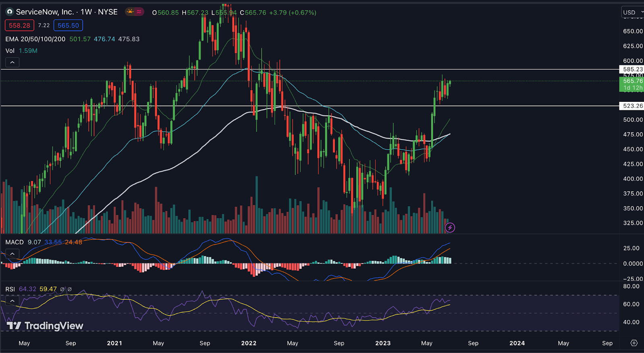644x353 pixels.
Task: Click the yellow RSI average value 59.47
Action: coord(48,289)
